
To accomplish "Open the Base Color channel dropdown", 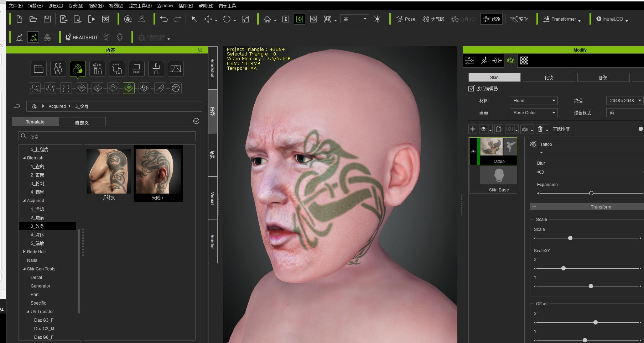I will click(534, 113).
